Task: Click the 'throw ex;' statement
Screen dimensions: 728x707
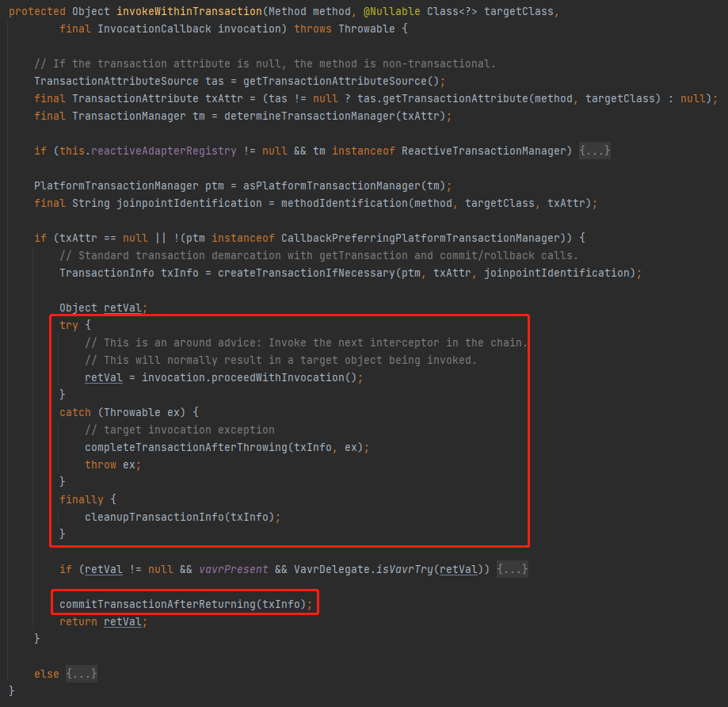Action: [x=112, y=465]
